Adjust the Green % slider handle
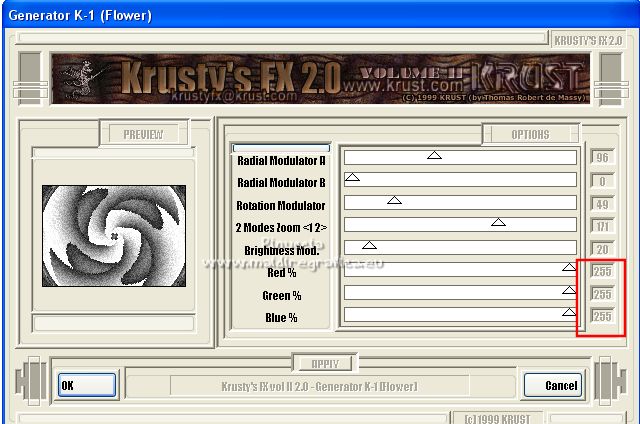This screenshot has height=424, width=640. pos(569,290)
